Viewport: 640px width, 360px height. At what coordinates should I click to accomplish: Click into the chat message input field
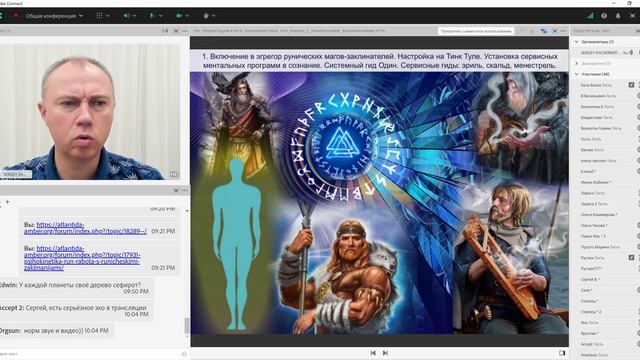pos(90,354)
